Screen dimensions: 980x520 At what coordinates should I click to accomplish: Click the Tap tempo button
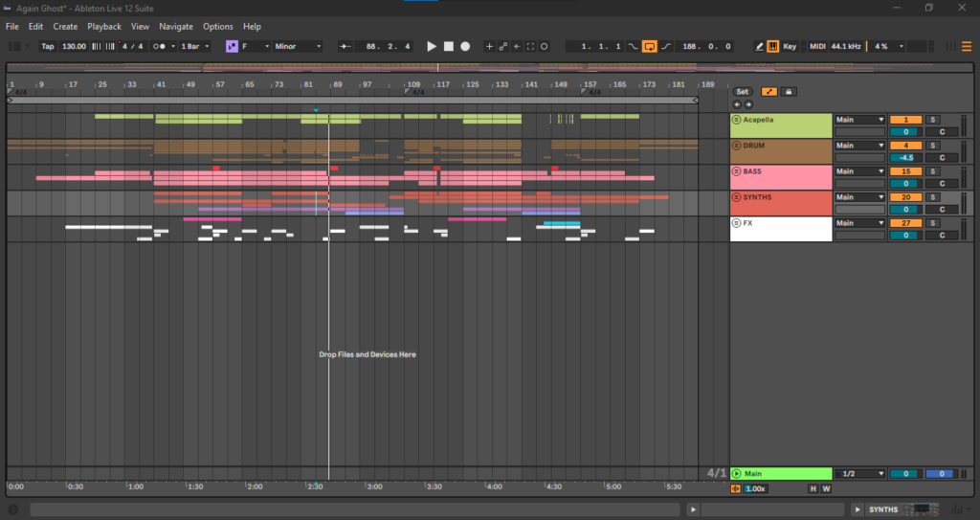(x=48, y=46)
